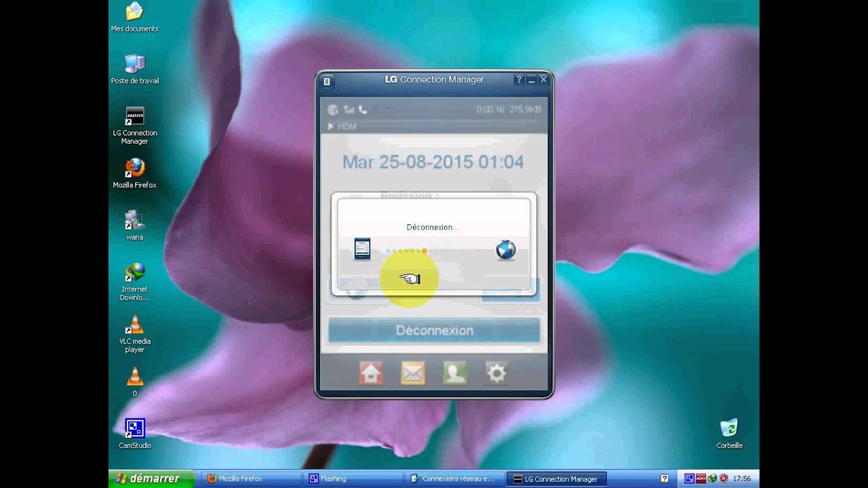Click the system clock showing 17:56

[742, 479]
